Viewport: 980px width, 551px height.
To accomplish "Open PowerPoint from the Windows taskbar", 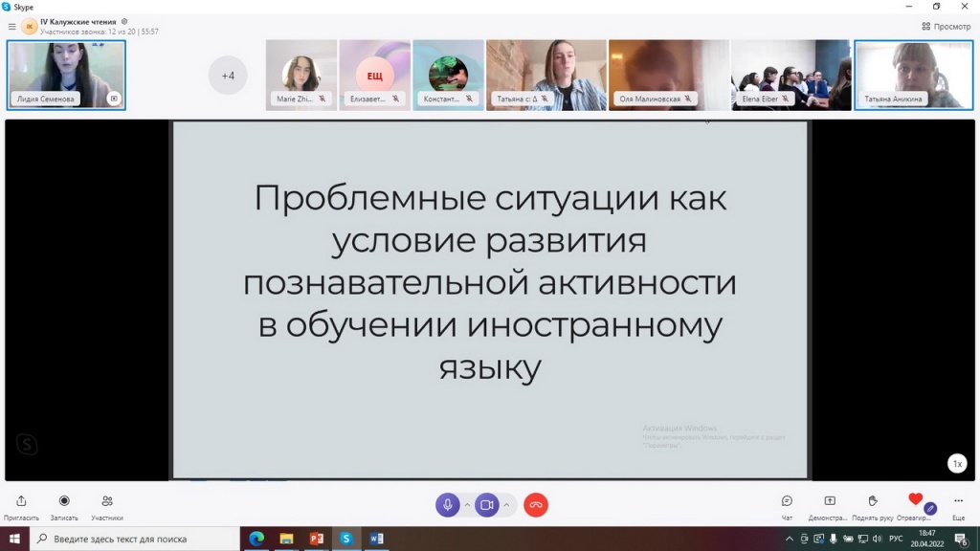I will pyautogui.click(x=316, y=539).
